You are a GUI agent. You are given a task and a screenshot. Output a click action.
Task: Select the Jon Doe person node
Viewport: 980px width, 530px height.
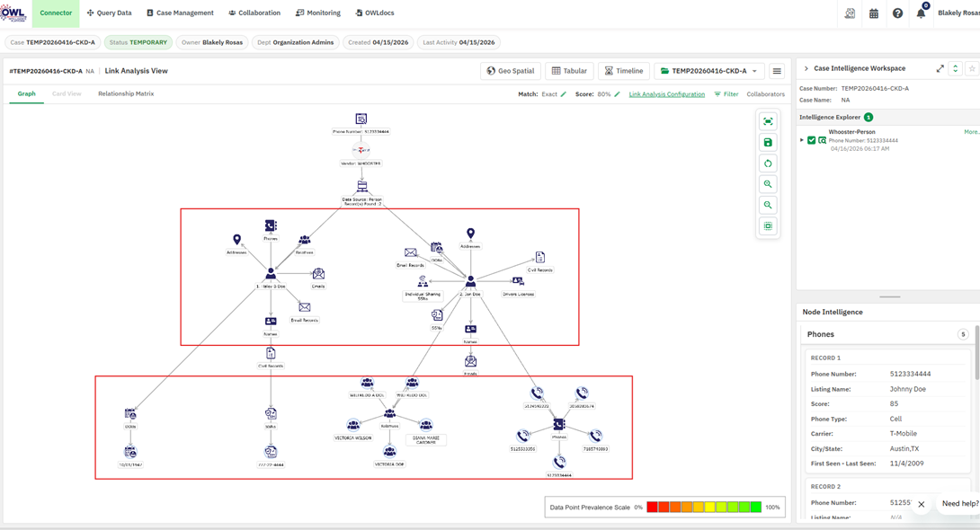(x=470, y=281)
